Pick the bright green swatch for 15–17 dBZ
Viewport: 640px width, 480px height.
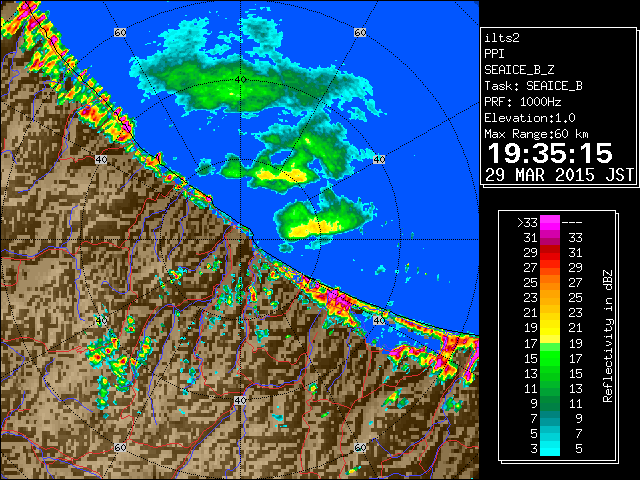click(x=550, y=358)
